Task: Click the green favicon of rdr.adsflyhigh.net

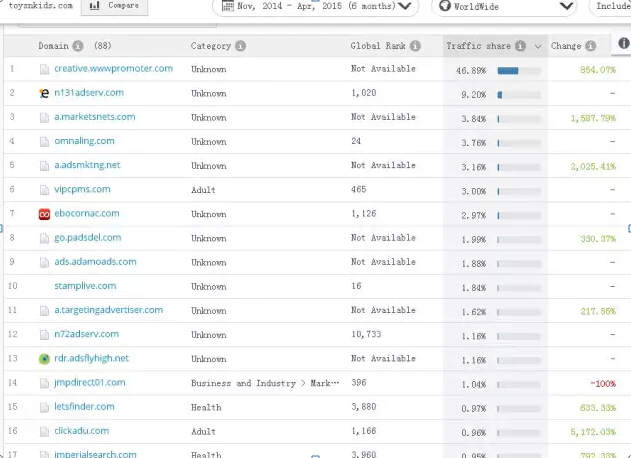Action: 44,359
